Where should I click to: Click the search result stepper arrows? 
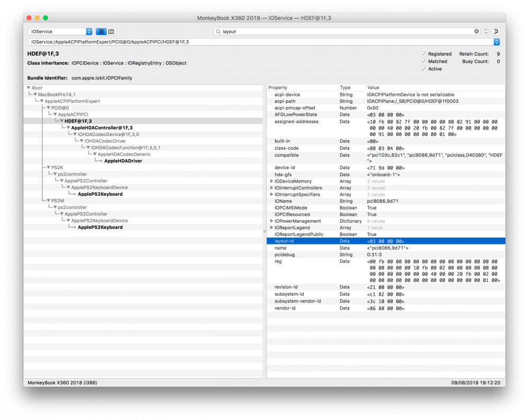486,31
